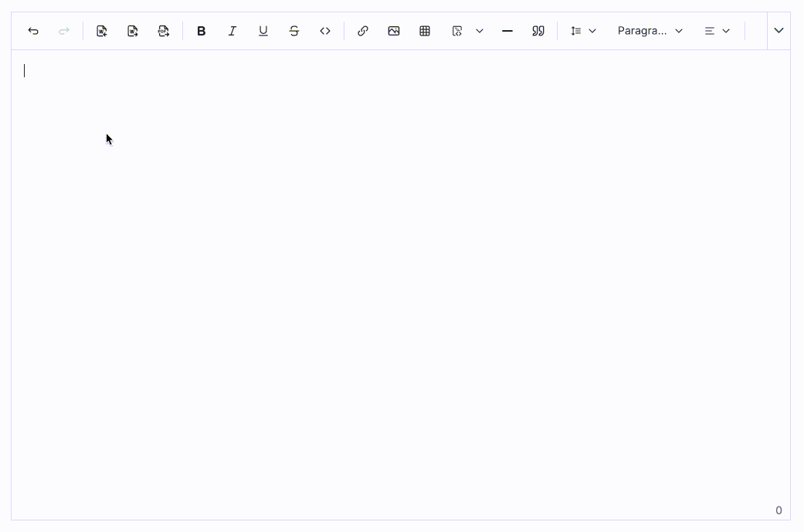Open the line height dropdown
Image resolution: width=804 pixels, height=532 pixels.
[582, 31]
